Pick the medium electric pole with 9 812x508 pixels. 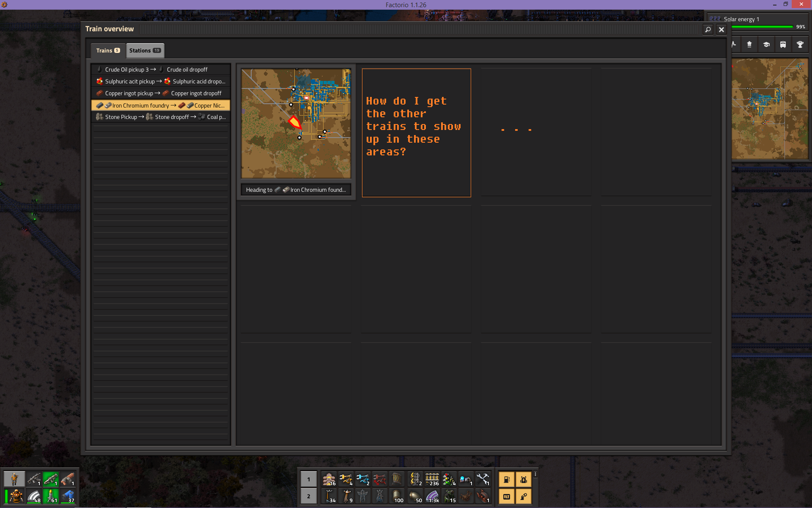346,496
